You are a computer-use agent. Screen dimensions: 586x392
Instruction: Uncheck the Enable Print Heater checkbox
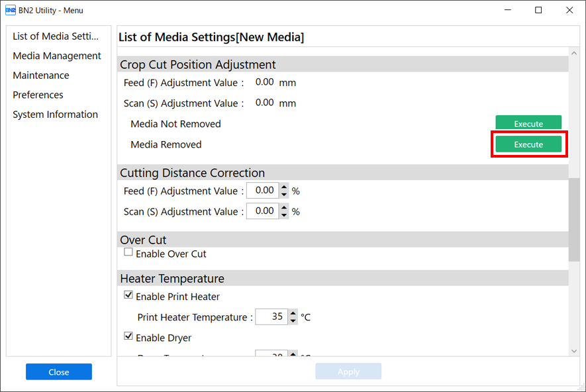tap(128, 295)
